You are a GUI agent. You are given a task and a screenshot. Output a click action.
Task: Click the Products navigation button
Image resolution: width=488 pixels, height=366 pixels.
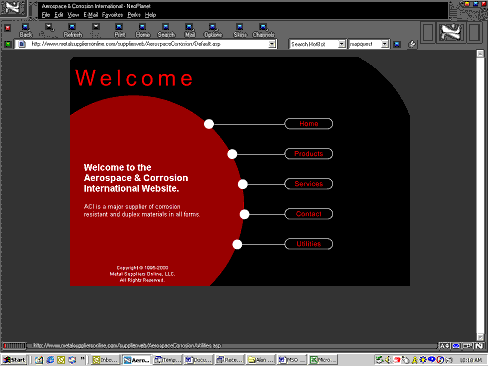pyautogui.click(x=309, y=154)
